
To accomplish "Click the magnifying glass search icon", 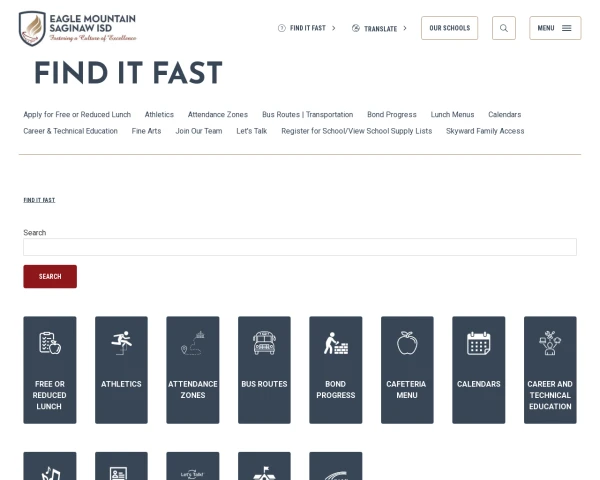I will pyautogui.click(x=504, y=28).
